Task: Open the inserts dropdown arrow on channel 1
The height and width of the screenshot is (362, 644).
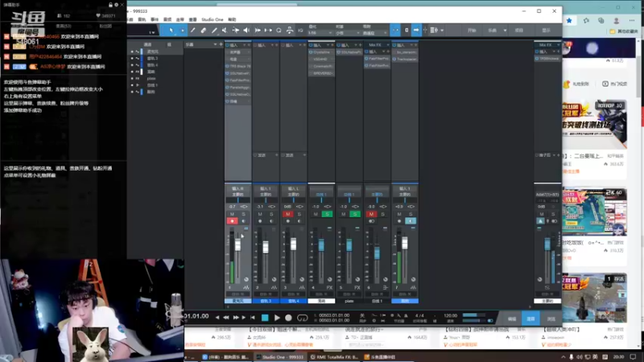Action: click(244, 45)
